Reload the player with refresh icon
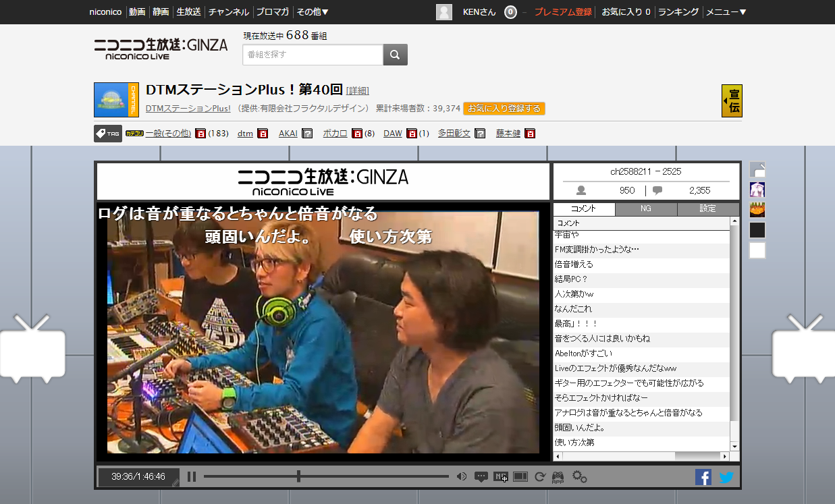Screen dimensions: 835x504 coord(540,477)
